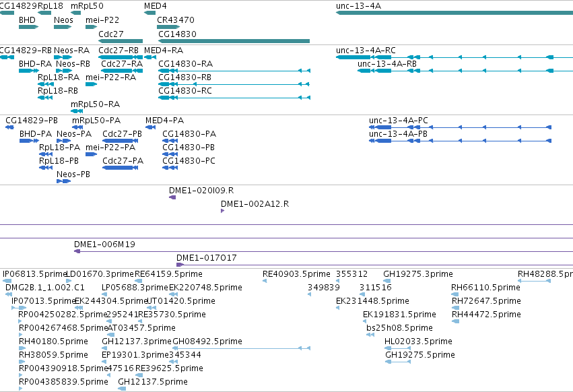Image resolution: width=573 pixels, height=392 pixels.
Task: Select the BHD-RA transcript
Action: pos(29,71)
